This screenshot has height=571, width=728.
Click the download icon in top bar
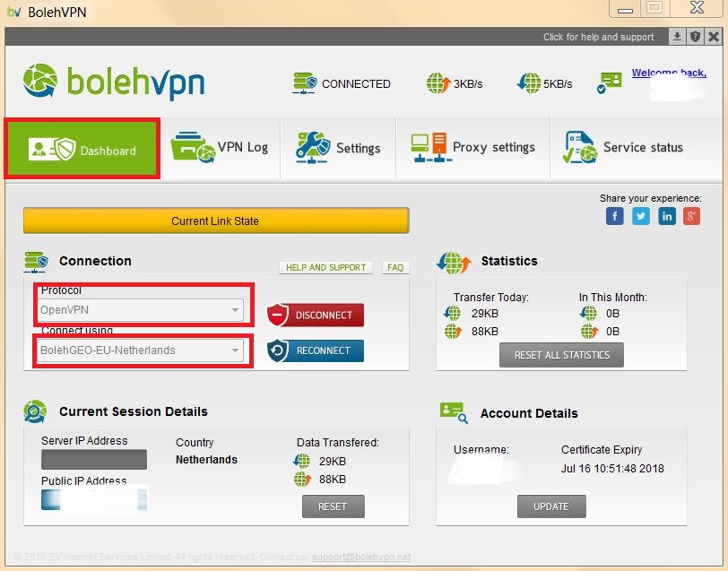pos(677,36)
